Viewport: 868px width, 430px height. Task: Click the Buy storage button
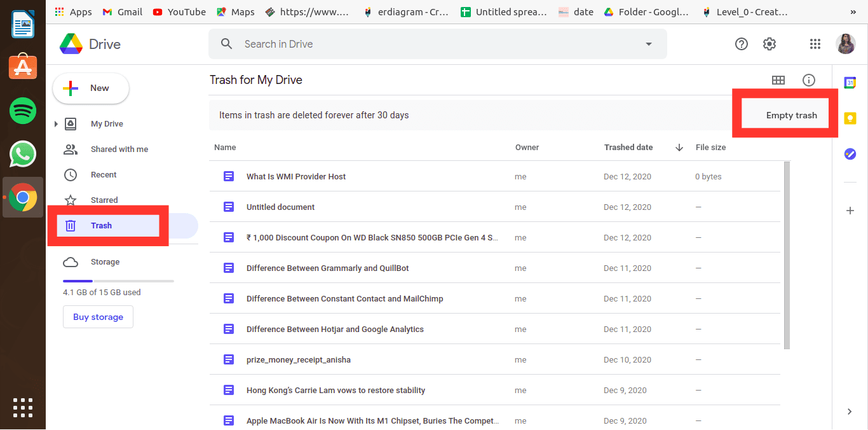pos(98,317)
